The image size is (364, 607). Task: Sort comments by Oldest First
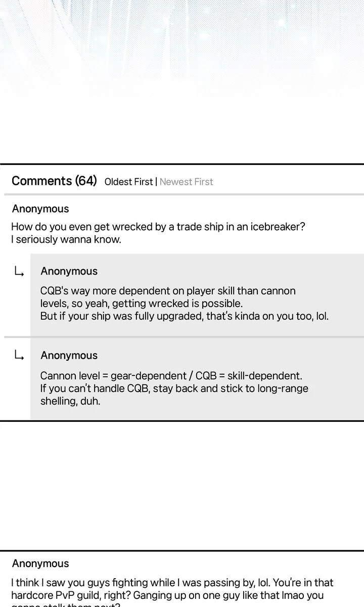128,182
